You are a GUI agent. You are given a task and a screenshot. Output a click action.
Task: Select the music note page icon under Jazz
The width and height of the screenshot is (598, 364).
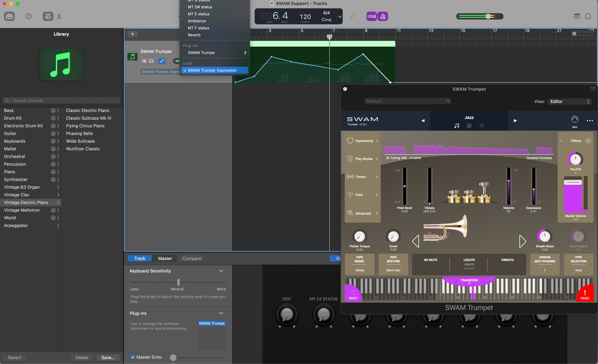click(x=457, y=125)
